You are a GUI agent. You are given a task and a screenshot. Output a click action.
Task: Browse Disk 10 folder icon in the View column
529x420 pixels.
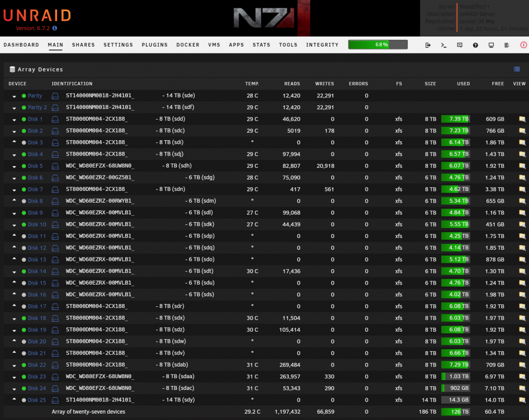pyautogui.click(x=522, y=224)
